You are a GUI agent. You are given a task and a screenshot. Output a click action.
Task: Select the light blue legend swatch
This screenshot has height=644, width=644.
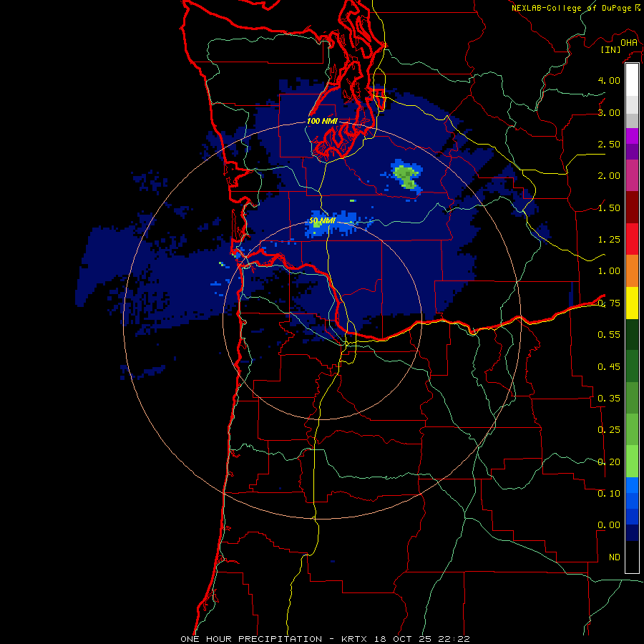(x=632, y=485)
